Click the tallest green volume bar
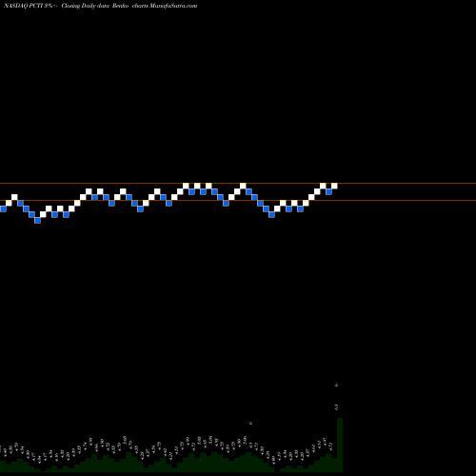The image size is (476, 476). click(340, 445)
